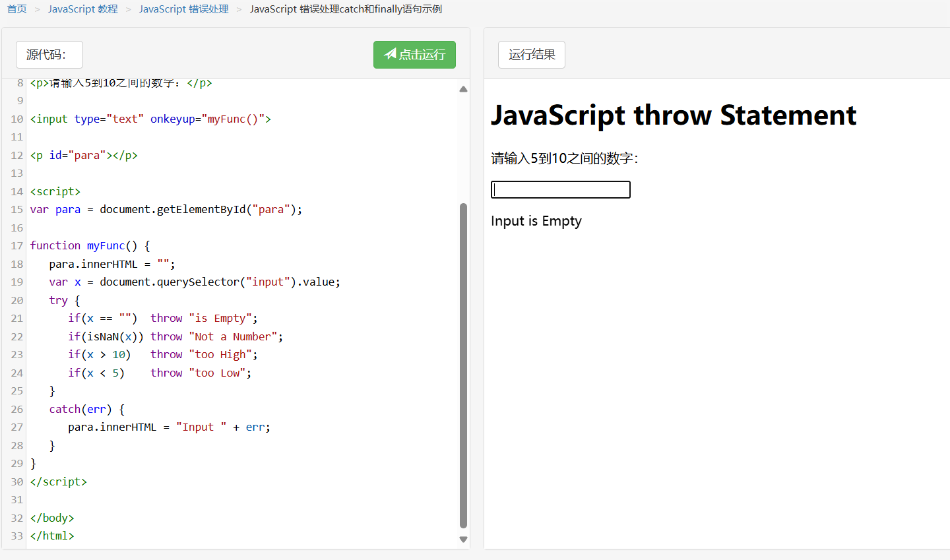Click line 15 getElementById code
This screenshot has height=560, width=950.
tap(166, 209)
